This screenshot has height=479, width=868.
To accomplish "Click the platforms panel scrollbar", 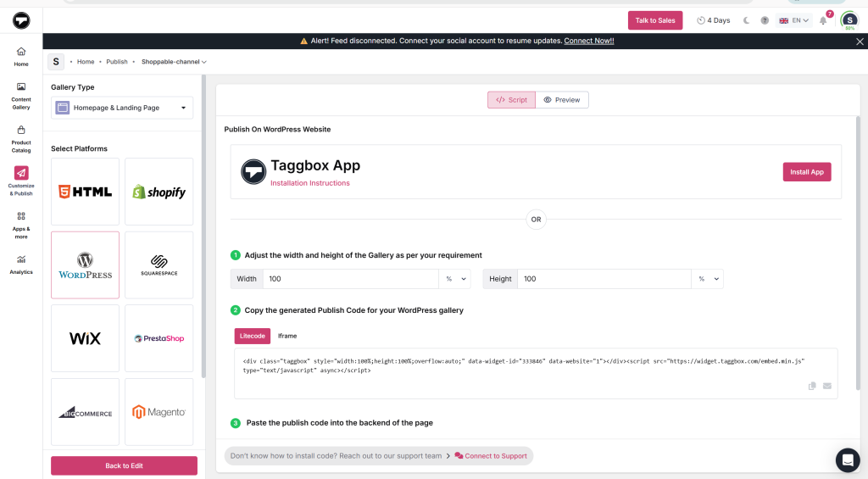I will [x=203, y=227].
